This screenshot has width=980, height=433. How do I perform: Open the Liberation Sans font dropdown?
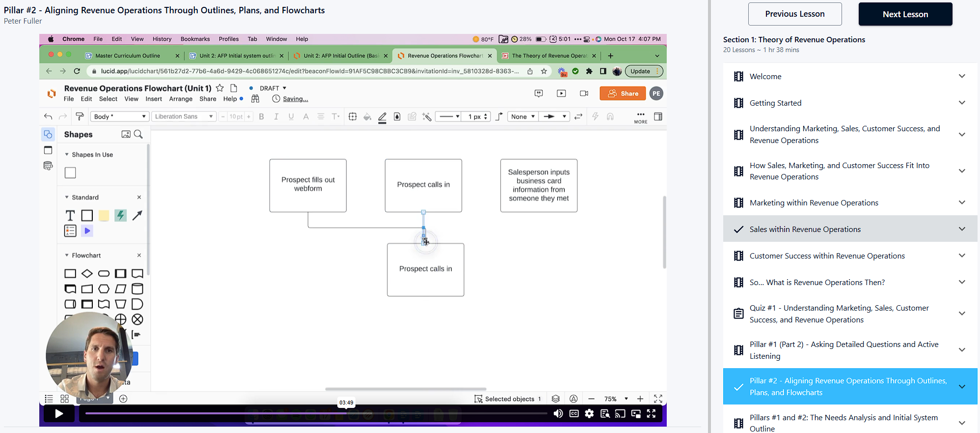click(x=184, y=116)
